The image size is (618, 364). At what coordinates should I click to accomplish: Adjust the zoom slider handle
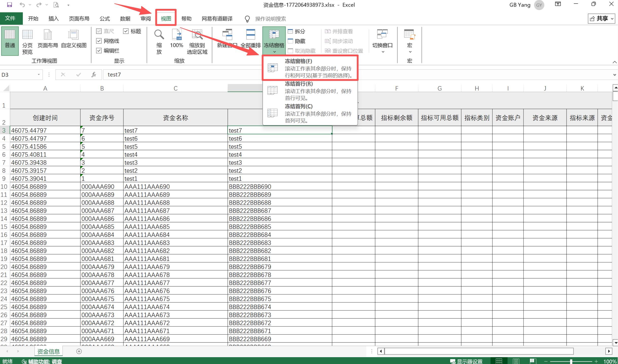click(x=571, y=361)
